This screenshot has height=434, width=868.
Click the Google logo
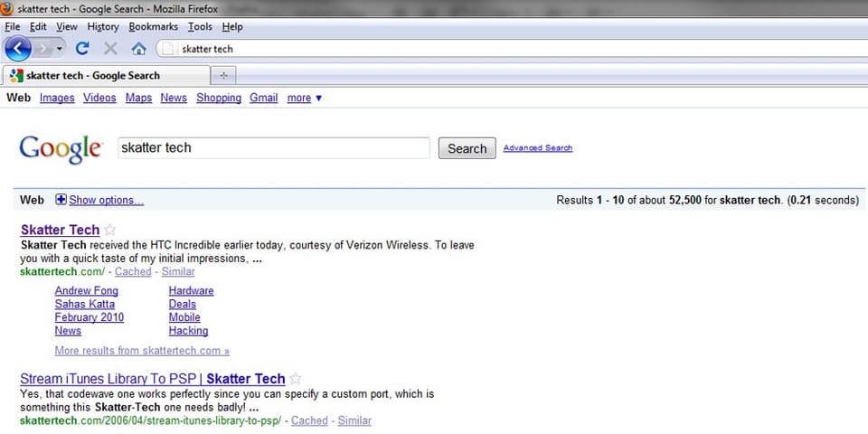[x=61, y=149]
